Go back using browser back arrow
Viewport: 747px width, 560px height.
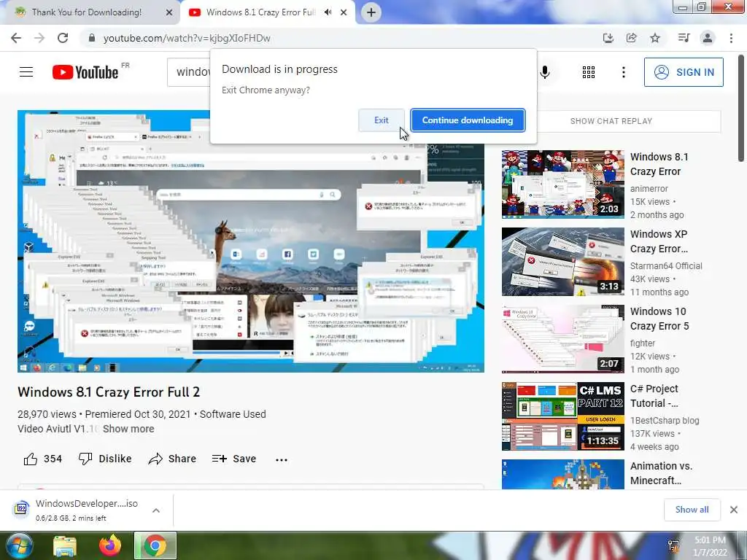pyautogui.click(x=16, y=38)
